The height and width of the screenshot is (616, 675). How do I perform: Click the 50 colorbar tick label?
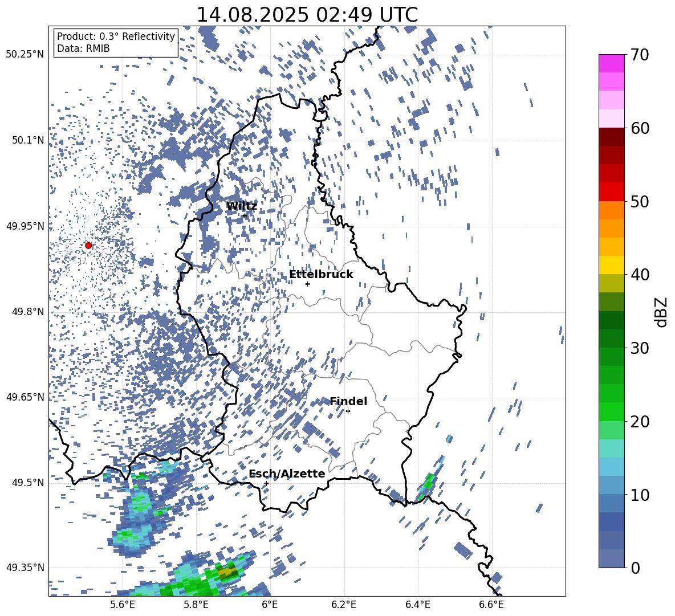[x=640, y=202]
